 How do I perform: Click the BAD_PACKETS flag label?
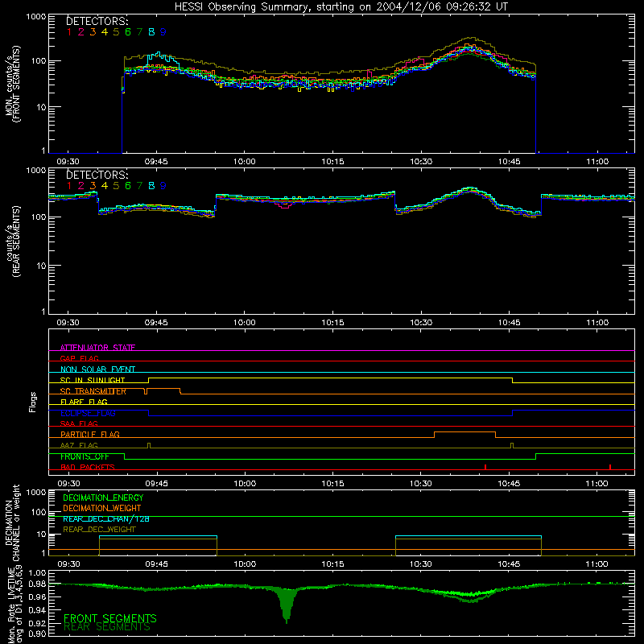88,467
